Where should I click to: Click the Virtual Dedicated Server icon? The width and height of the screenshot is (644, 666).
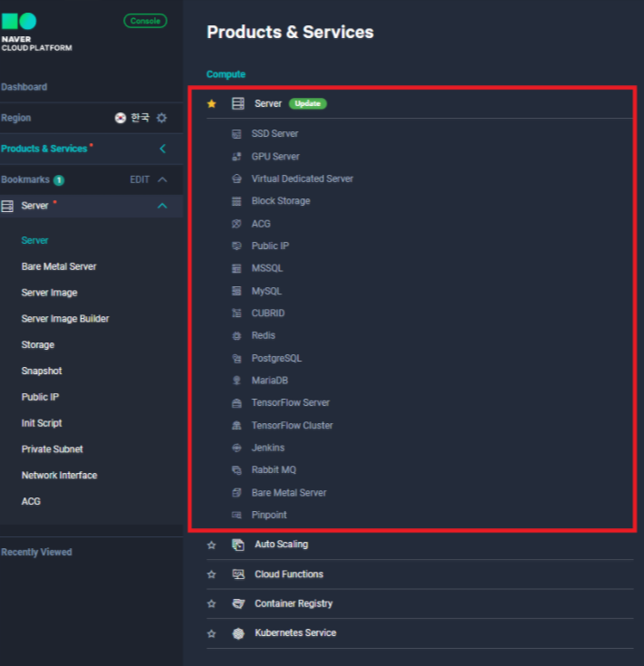point(236,179)
